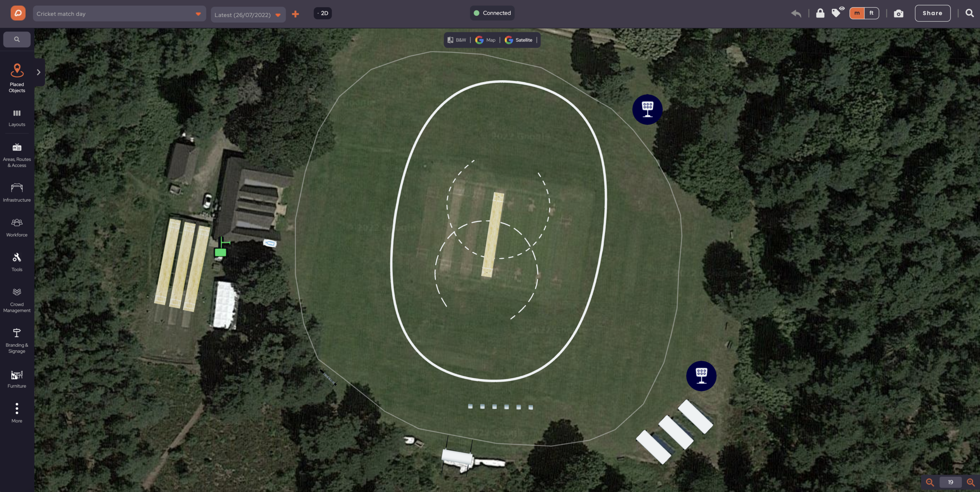The height and width of the screenshot is (492, 980).
Task: Click the zoom out magnifier icon
Action: (930, 482)
